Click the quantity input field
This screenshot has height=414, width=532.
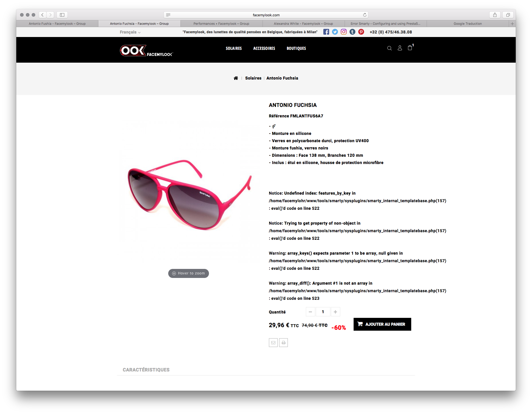pyautogui.click(x=323, y=312)
